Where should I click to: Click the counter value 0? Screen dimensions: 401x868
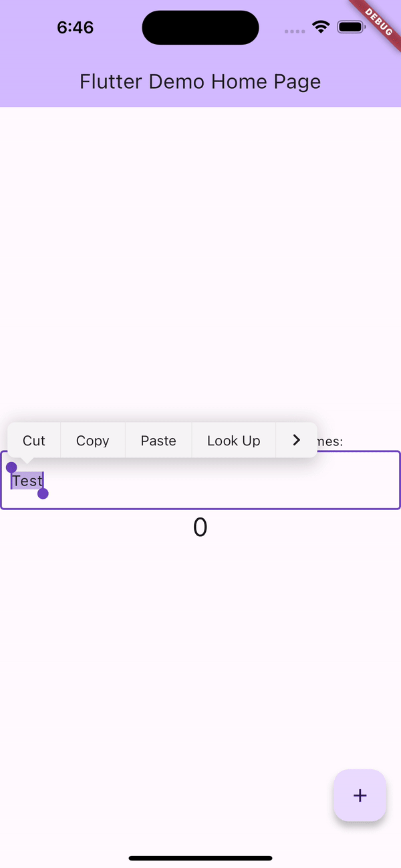(x=200, y=527)
